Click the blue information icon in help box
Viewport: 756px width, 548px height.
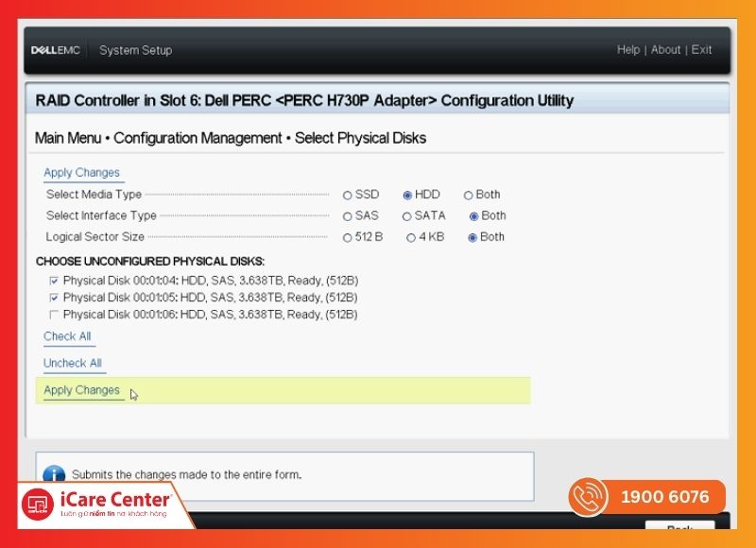click(54, 474)
